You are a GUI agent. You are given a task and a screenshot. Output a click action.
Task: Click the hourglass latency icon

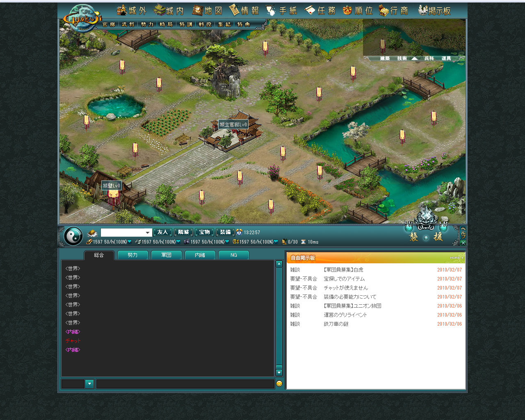pos(304,242)
